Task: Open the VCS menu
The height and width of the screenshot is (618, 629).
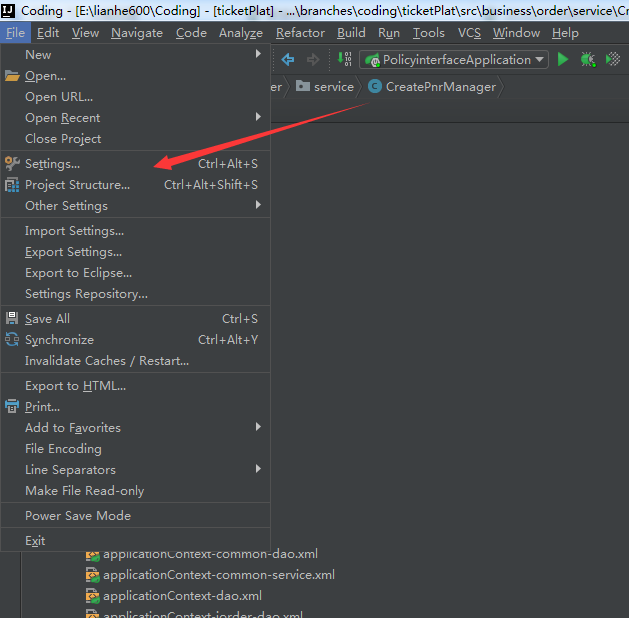Action: [x=469, y=33]
